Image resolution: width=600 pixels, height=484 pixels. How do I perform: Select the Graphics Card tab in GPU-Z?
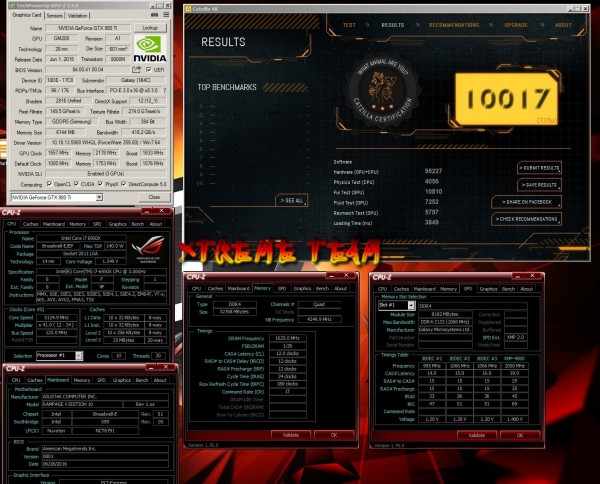coord(27,15)
